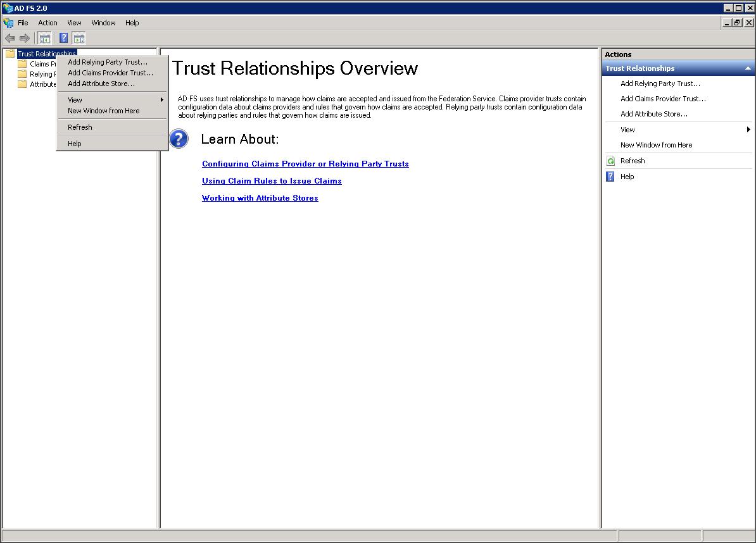Choose New Window from Here in context menu
The width and height of the screenshot is (756, 543).
tap(112, 111)
